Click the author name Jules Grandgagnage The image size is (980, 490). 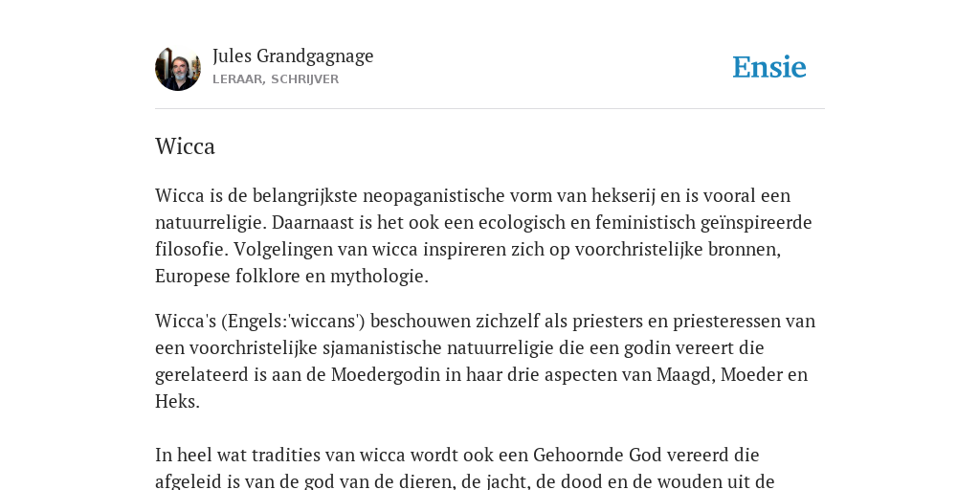293,56
